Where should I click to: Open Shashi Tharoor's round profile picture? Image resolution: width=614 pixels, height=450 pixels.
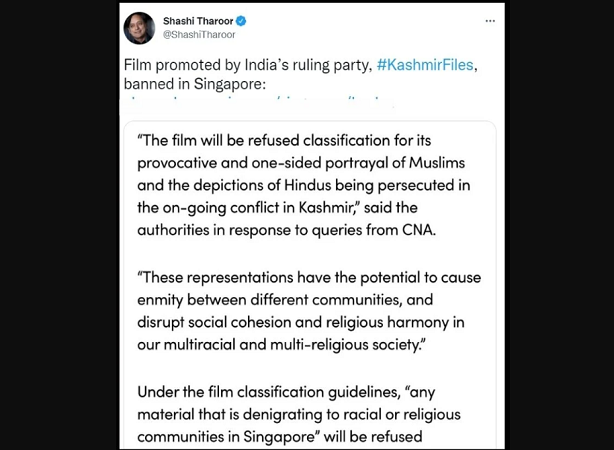pos(139,28)
